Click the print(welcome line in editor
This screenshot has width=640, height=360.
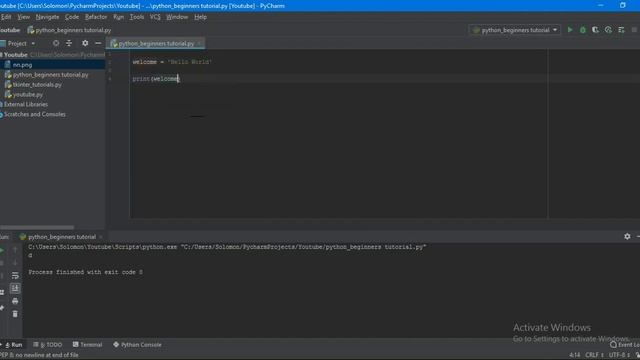[x=156, y=79]
